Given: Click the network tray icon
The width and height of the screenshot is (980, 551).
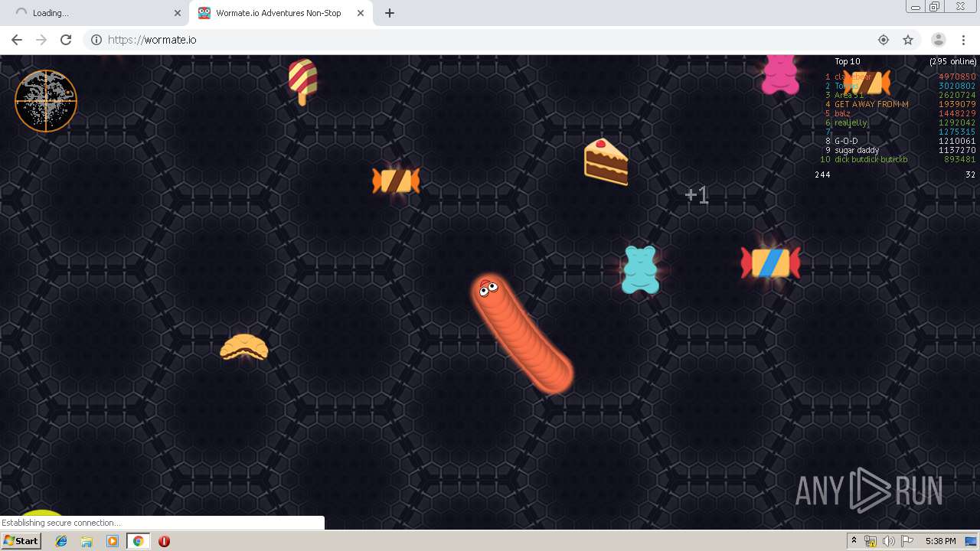Looking at the screenshot, I should (x=871, y=541).
